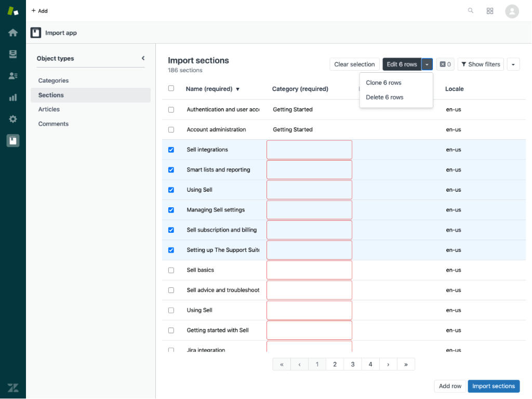The height and width of the screenshot is (399, 532).
Task: Open the Home icon in the sidebar
Action: 12,32
